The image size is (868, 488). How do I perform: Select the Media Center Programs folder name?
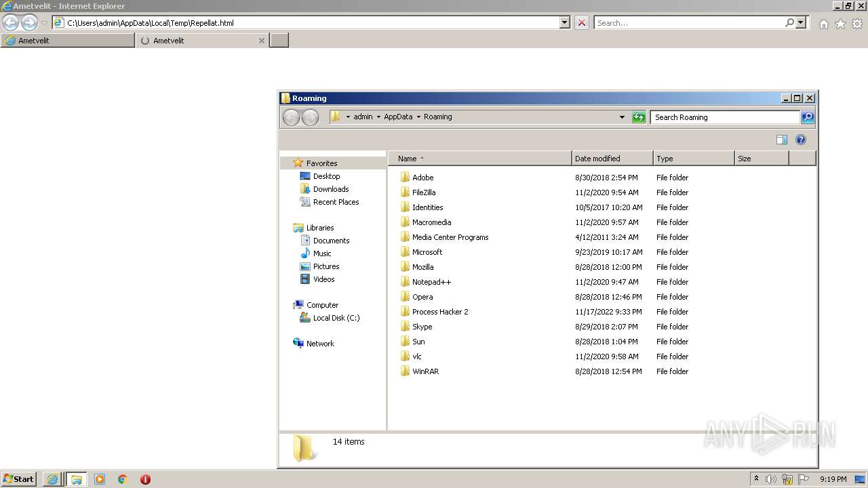tap(450, 237)
